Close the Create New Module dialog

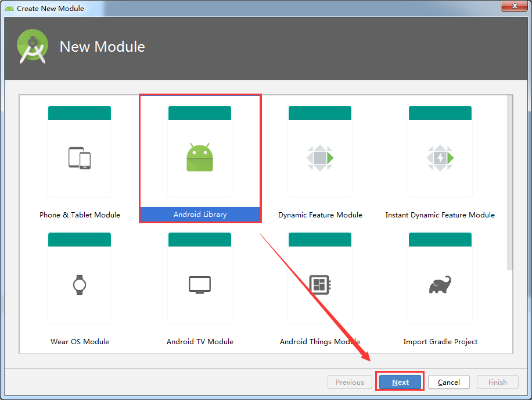click(515, 6)
